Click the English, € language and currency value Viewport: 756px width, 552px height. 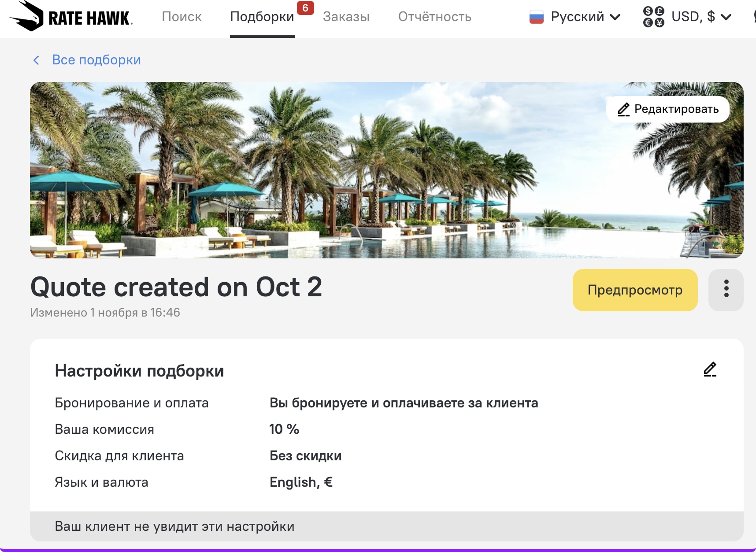(301, 482)
